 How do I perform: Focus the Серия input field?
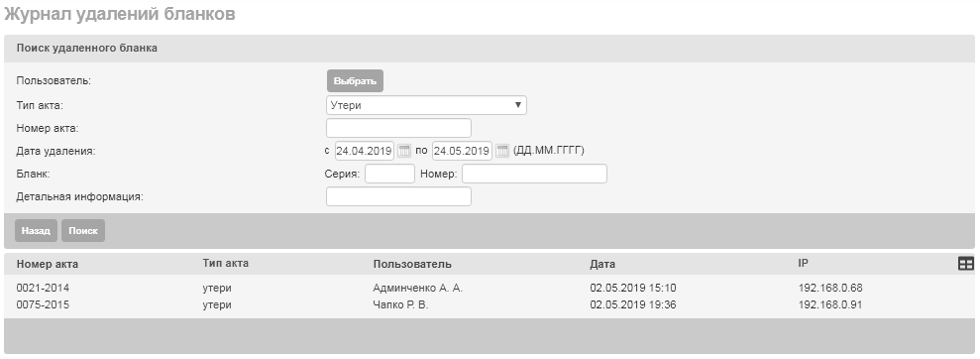[390, 174]
